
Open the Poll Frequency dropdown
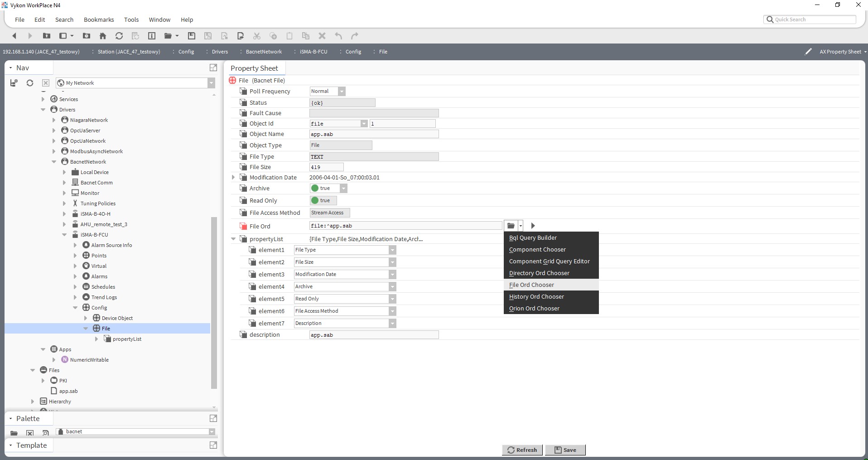click(341, 91)
